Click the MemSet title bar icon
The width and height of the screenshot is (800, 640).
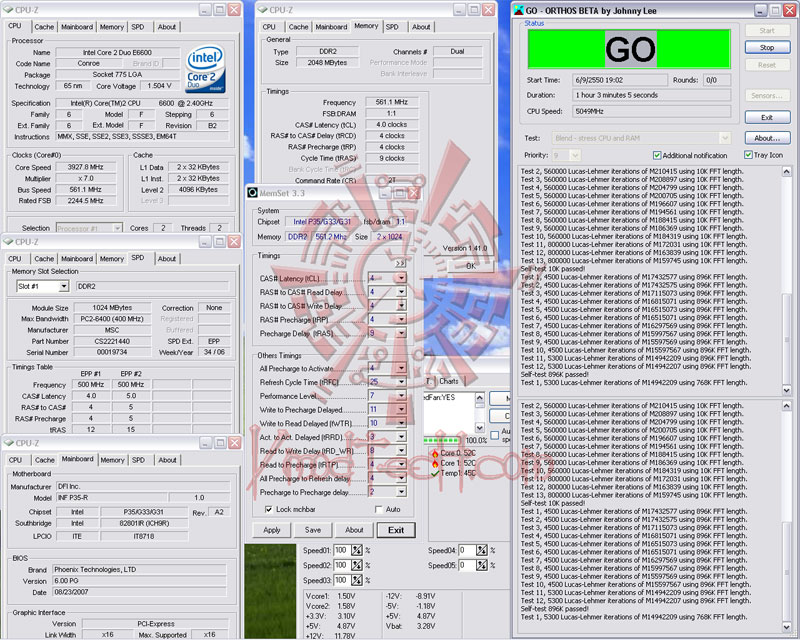click(252, 193)
